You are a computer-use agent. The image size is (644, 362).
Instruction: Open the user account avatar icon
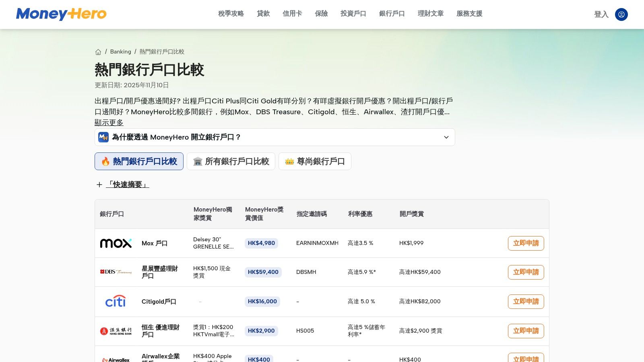pos(621,14)
